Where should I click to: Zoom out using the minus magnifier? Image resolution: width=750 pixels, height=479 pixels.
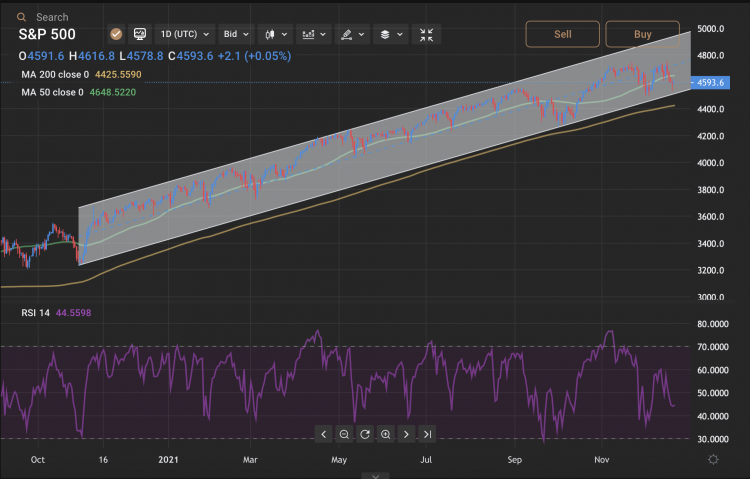(x=344, y=434)
